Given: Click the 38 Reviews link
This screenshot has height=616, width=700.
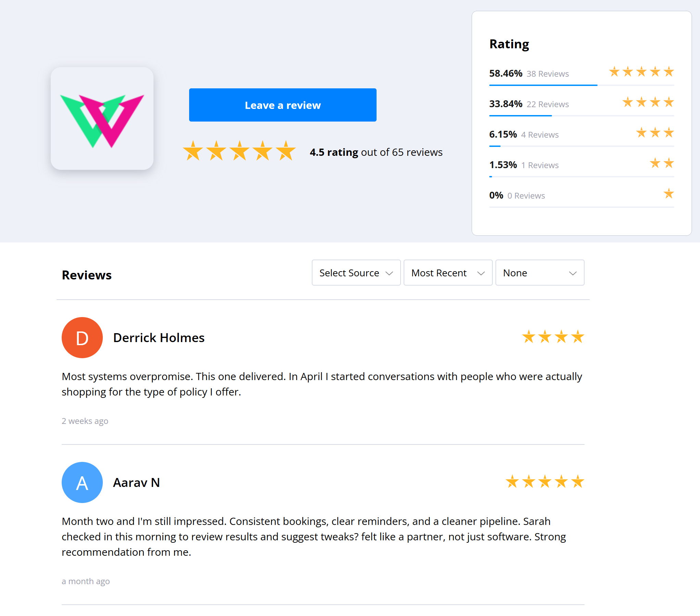Looking at the screenshot, I should click(x=548, y=74).
